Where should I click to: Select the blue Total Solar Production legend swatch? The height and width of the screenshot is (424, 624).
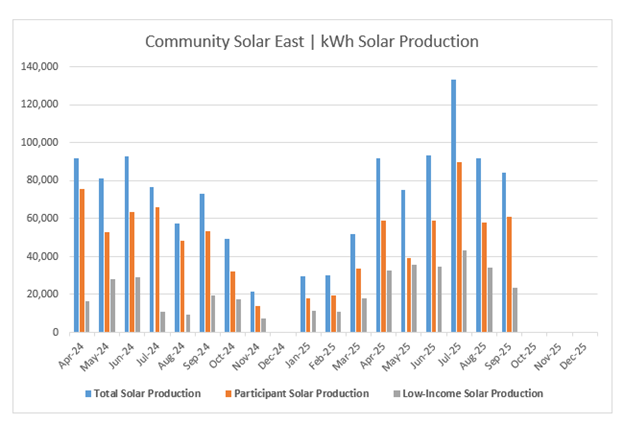[85, 393]
